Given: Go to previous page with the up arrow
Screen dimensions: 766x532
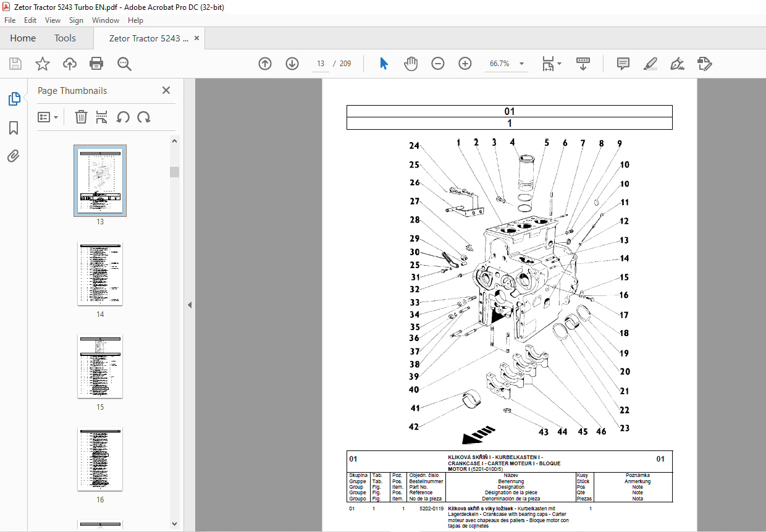Looking at the screenshot, I should click(265, 64).
